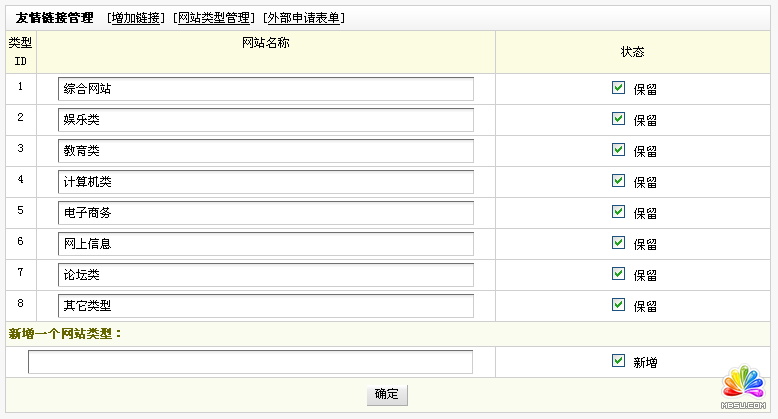Toggle 保留 checkbox for 计算机类
Viewport: 778px width, 419px height.
(x=618, y=181)
